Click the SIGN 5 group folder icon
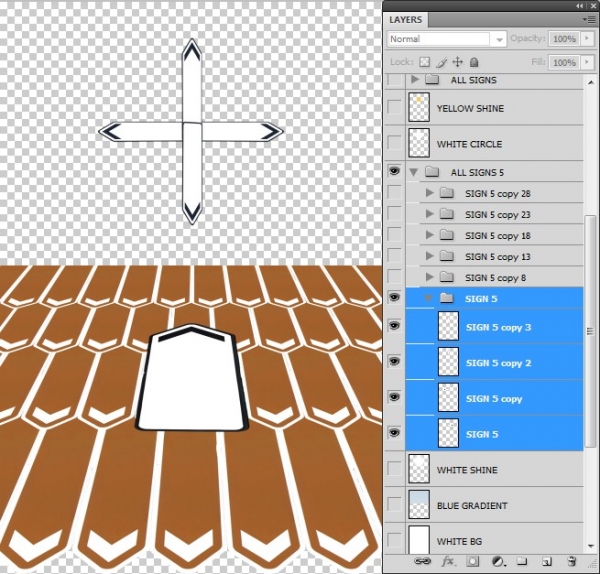This screenshot has height=574, width=600. point(447,298)
